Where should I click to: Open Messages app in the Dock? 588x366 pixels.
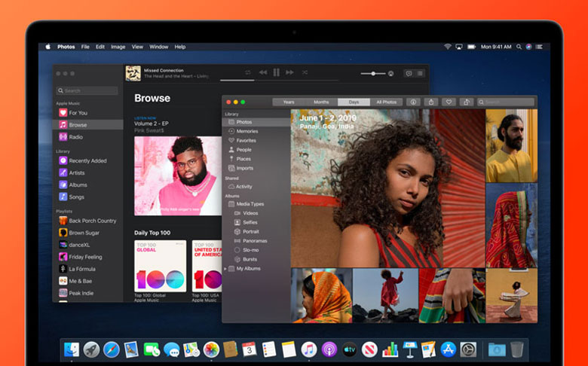pyautogui.click(x=171, y=350)
